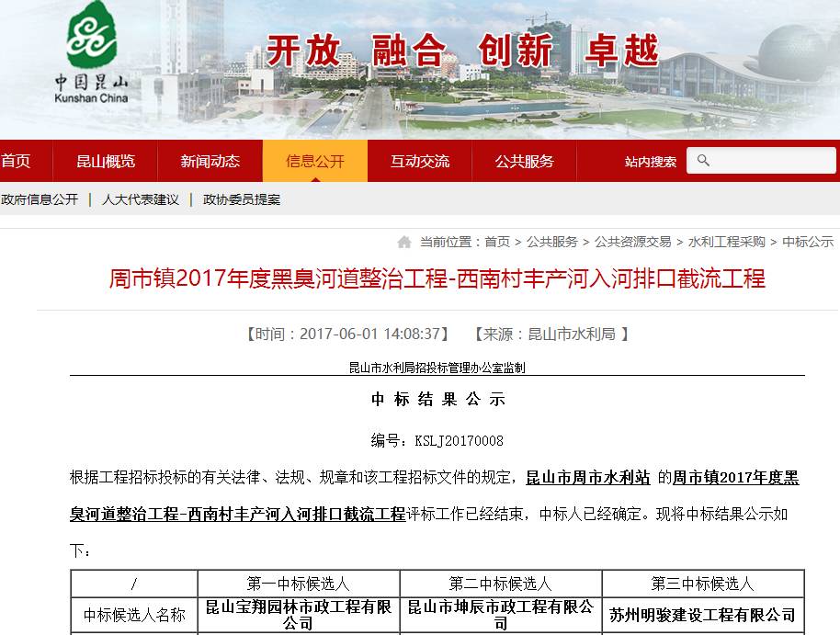Viewport: 840px width, 635px height.
Task: Click the row label 中标候选人名称
Action: pos(134,615)
